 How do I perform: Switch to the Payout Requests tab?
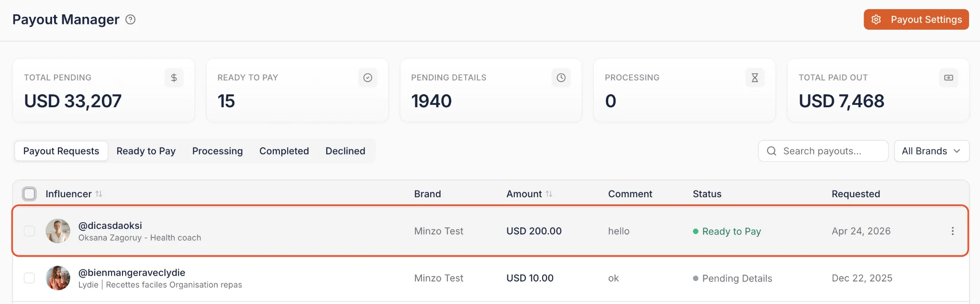[61, 151]
